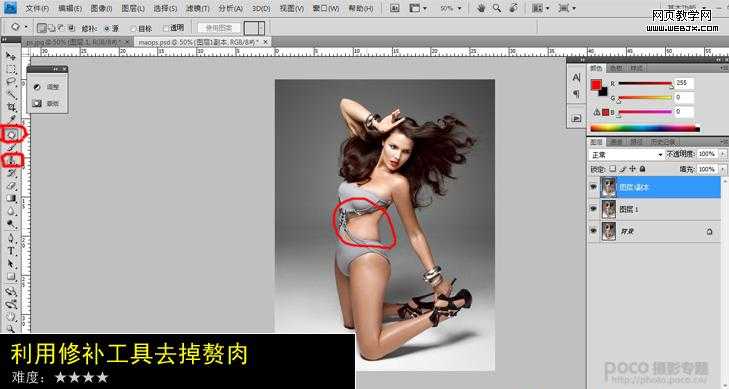Click the R value field showing 255
Screen dimensions: 729x389
coord(684,83)
